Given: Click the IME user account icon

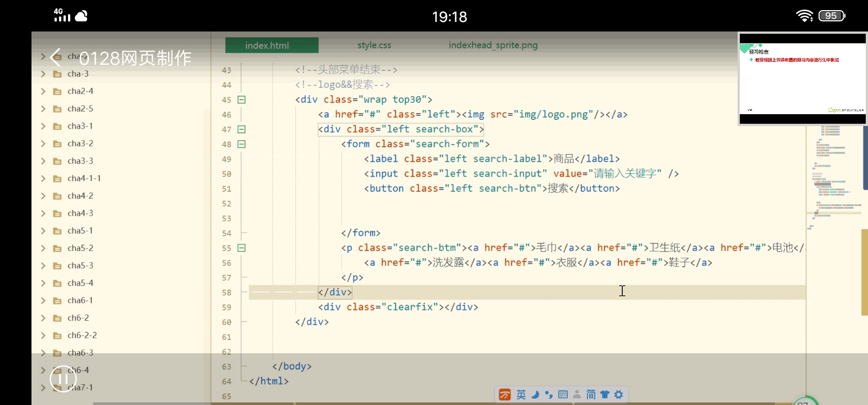Looking at the screenshot, I should [x=577, y=395].
